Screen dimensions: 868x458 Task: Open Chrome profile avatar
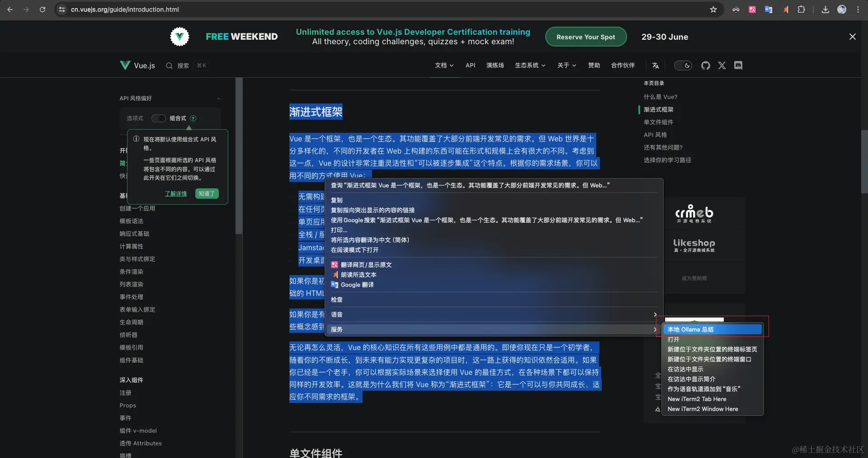point(842,9)
